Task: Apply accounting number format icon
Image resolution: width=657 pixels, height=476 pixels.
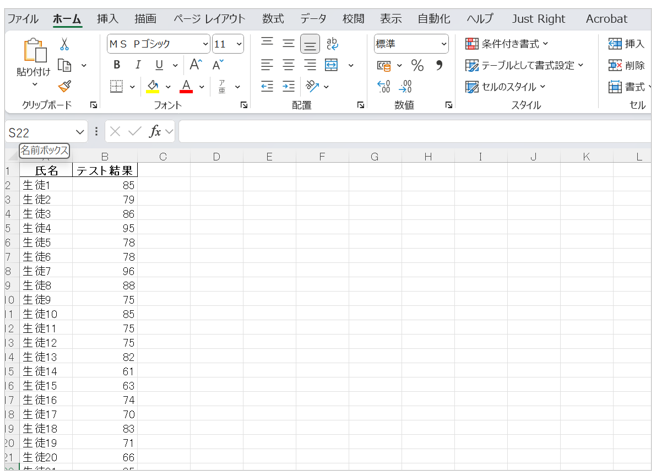Action: click(384, 65)
